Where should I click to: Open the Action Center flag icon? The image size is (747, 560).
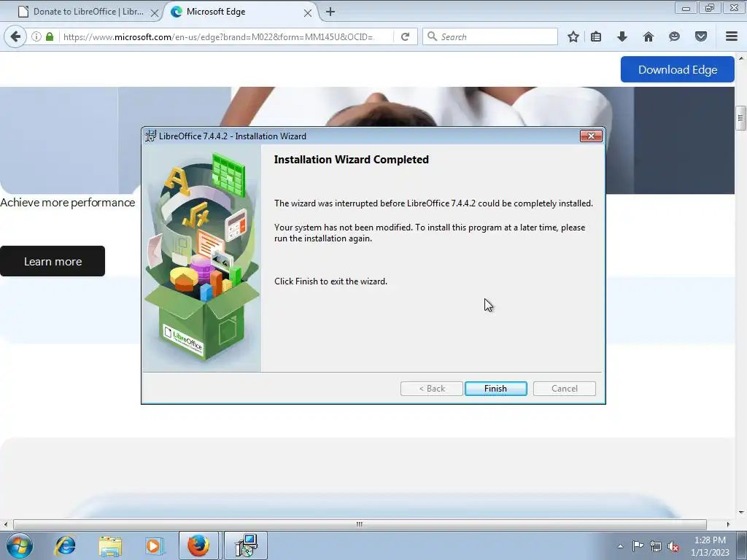(638, 546)
